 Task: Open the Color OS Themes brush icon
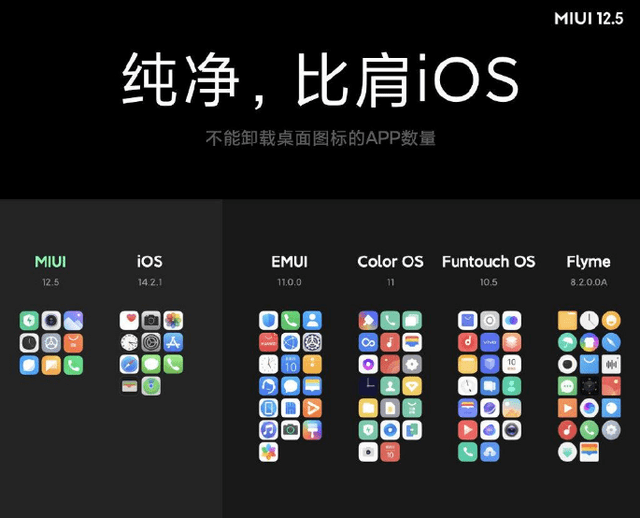(368, 320)
